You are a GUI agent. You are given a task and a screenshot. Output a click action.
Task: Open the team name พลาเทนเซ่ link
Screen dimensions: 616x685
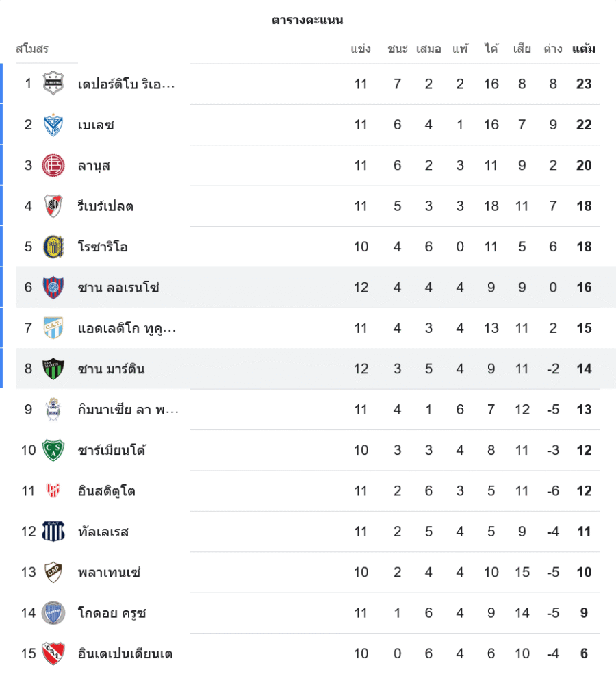109,573
